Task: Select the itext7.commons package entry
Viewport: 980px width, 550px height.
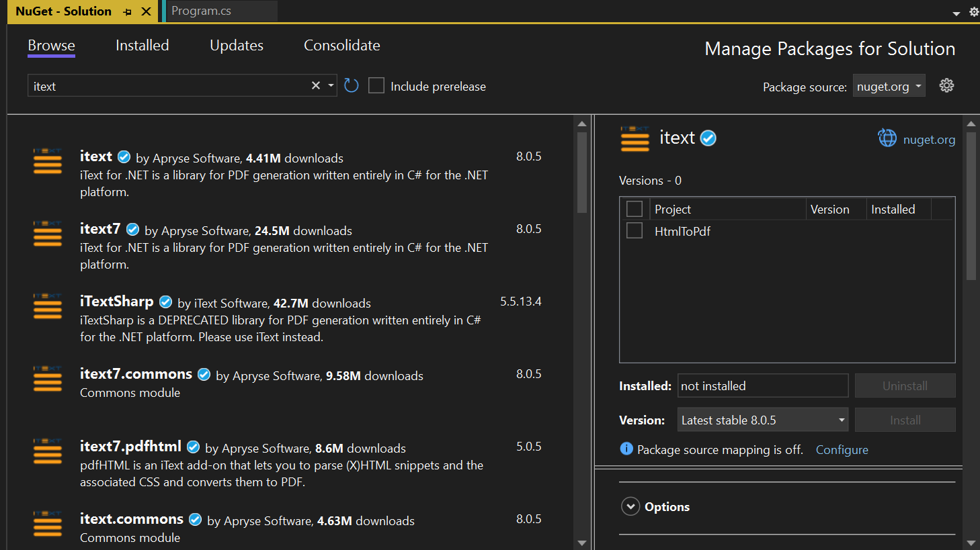Action: coord(136,374)
